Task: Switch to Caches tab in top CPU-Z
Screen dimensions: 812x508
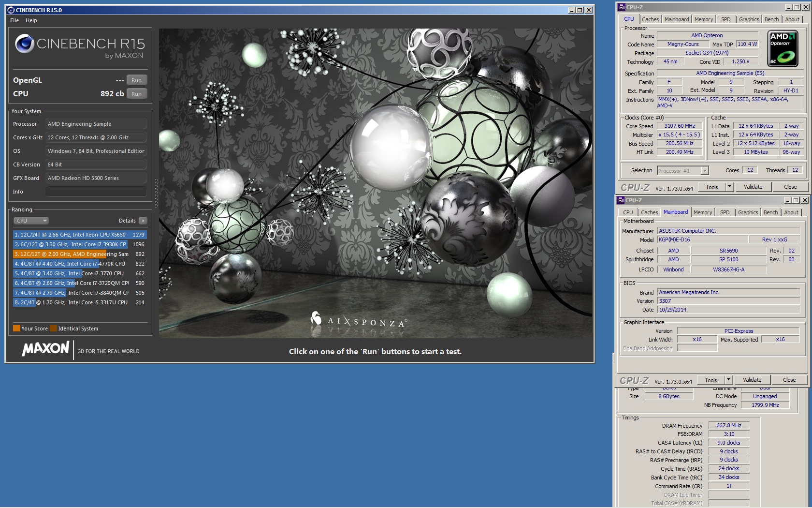Action: click(650, 19)
